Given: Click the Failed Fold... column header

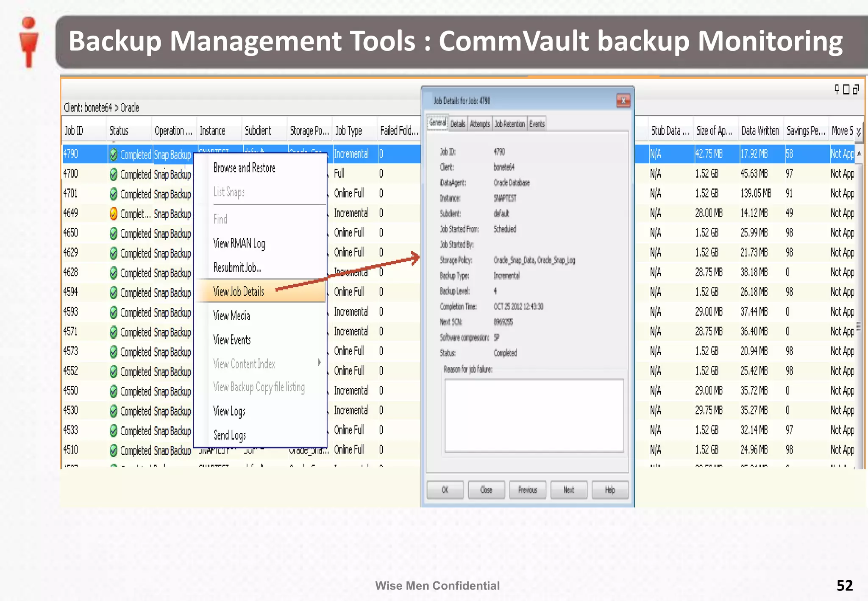Looking at the screenshot, I should [x=399, y=131].
